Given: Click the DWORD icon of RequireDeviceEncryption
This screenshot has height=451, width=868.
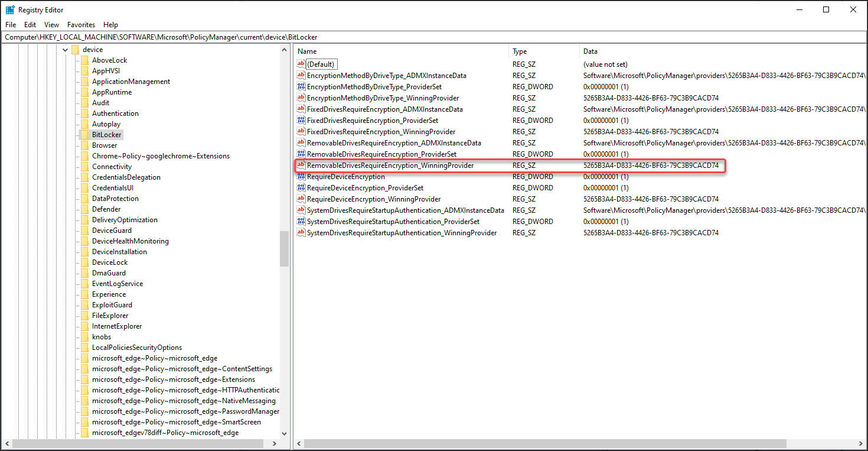Looking at the screenshot, I should tap(301, 176).
